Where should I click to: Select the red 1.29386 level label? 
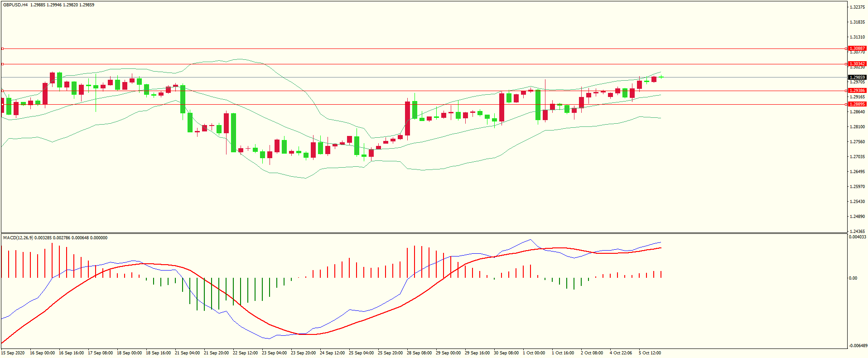point(857,91)
